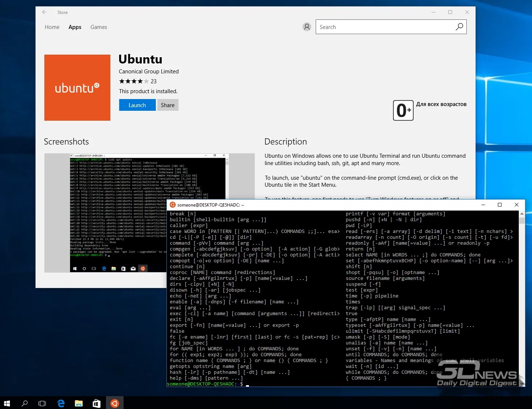Click the terminal title bar text
The image size is (532, 409).
click(x=211, y=205)
